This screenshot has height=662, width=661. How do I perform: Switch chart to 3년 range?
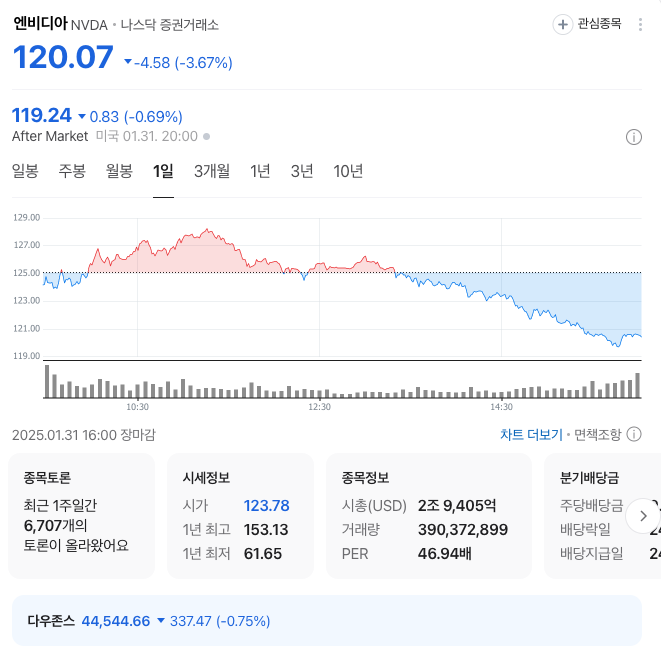pos(302,171)
